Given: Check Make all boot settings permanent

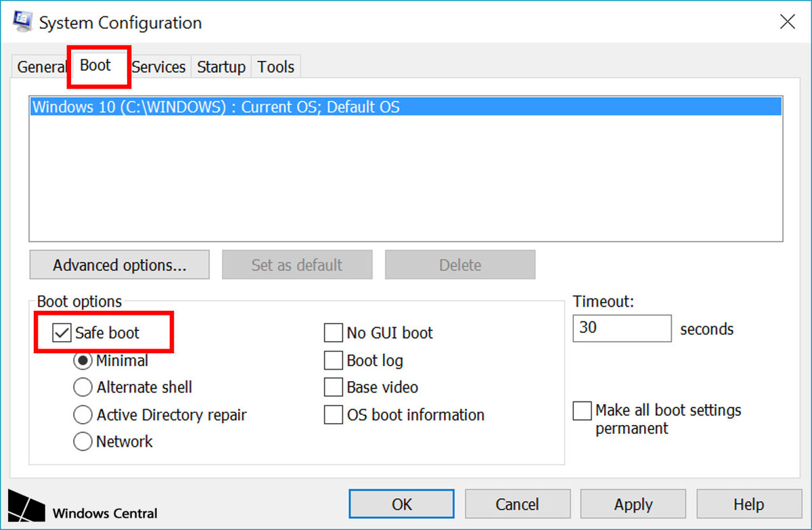Looking at the screenshot, I should click(582, 410).
